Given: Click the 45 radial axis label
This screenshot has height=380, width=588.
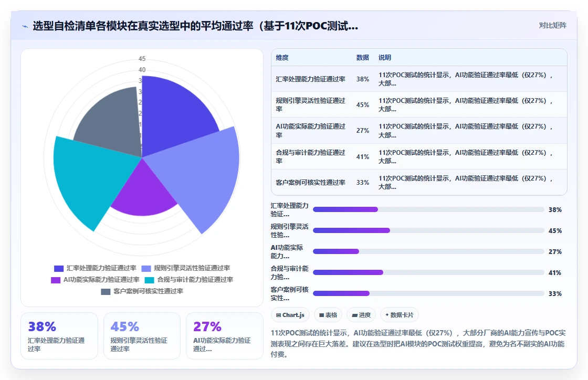Looking at the screenshot, I should click(x=142, y=58).
